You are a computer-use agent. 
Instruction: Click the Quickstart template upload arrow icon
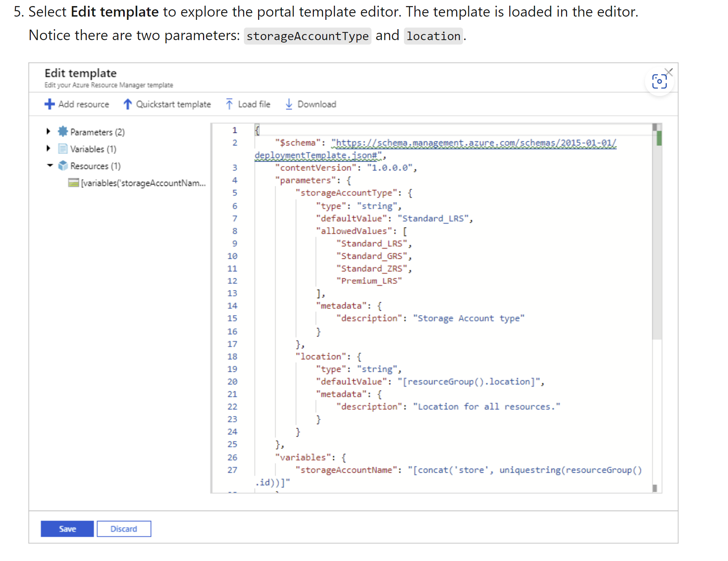tap(127, 104)
